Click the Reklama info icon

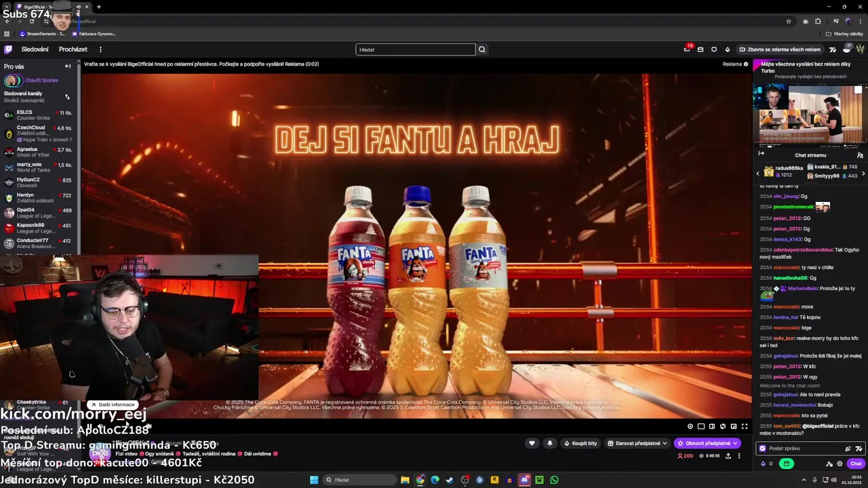746,64
